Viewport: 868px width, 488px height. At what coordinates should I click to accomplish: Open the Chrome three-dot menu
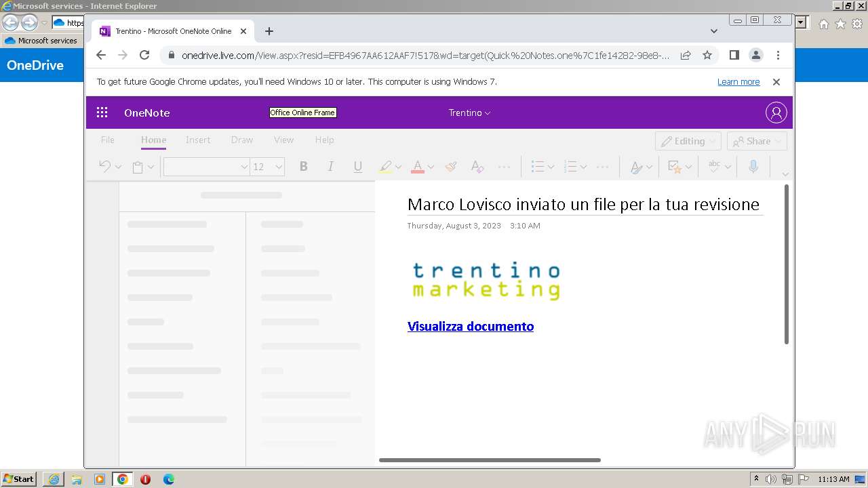point(778,55)
